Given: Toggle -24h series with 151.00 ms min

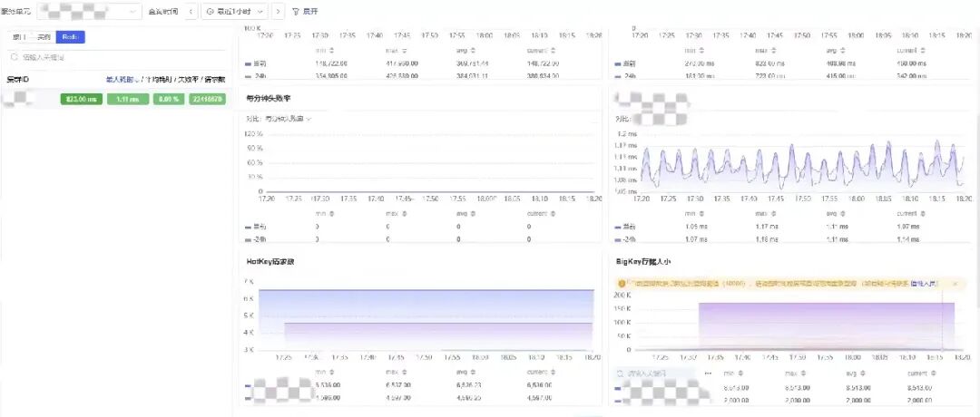Looking at the screenshot, I should click(624, 76).
